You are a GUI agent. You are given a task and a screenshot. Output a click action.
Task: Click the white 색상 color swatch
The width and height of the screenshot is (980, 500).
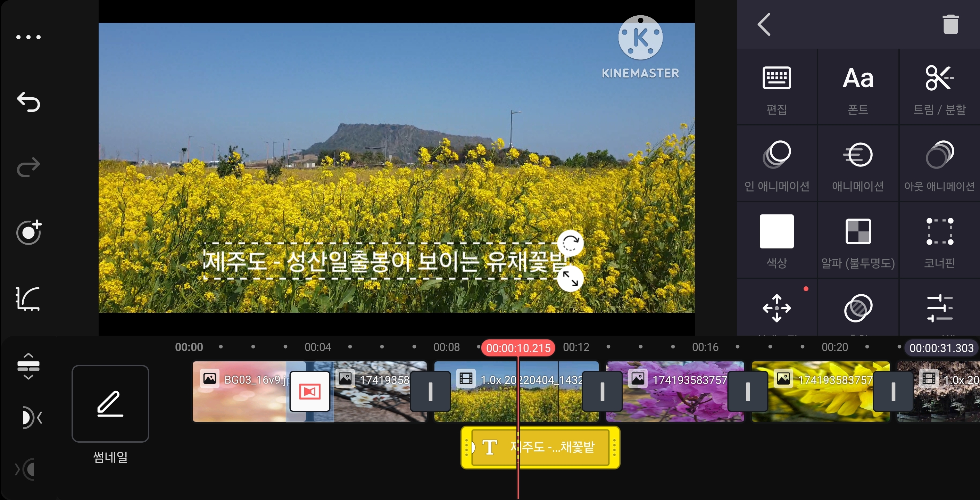776,231
